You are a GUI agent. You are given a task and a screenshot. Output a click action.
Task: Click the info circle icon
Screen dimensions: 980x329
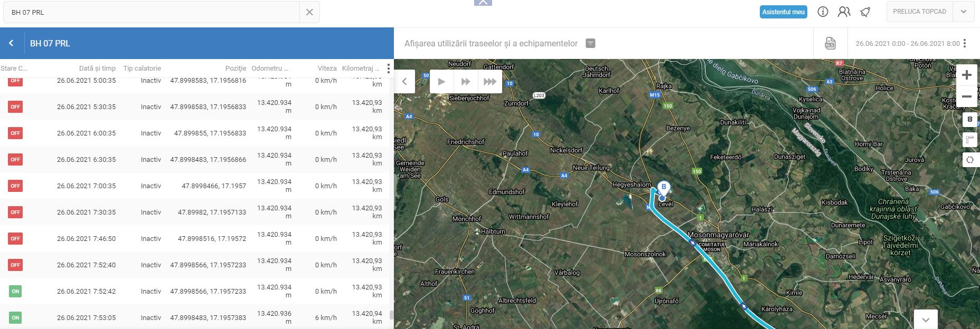pyautogui.click(x=823, y=12)
